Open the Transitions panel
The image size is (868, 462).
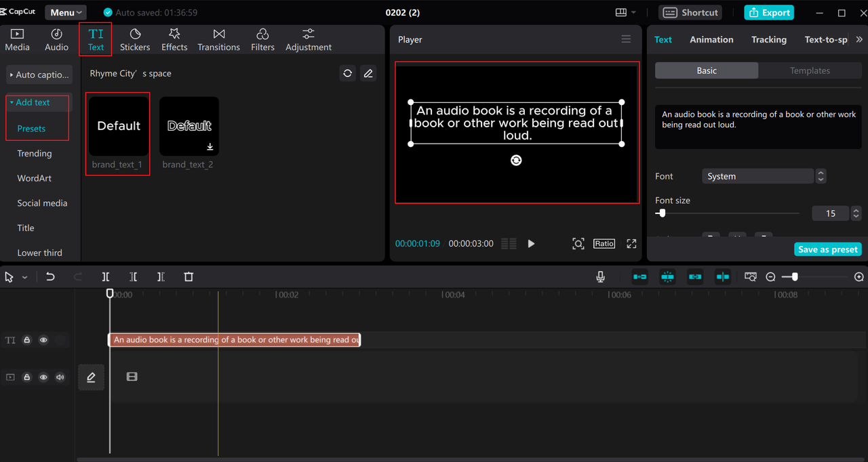tap(218, 39)
